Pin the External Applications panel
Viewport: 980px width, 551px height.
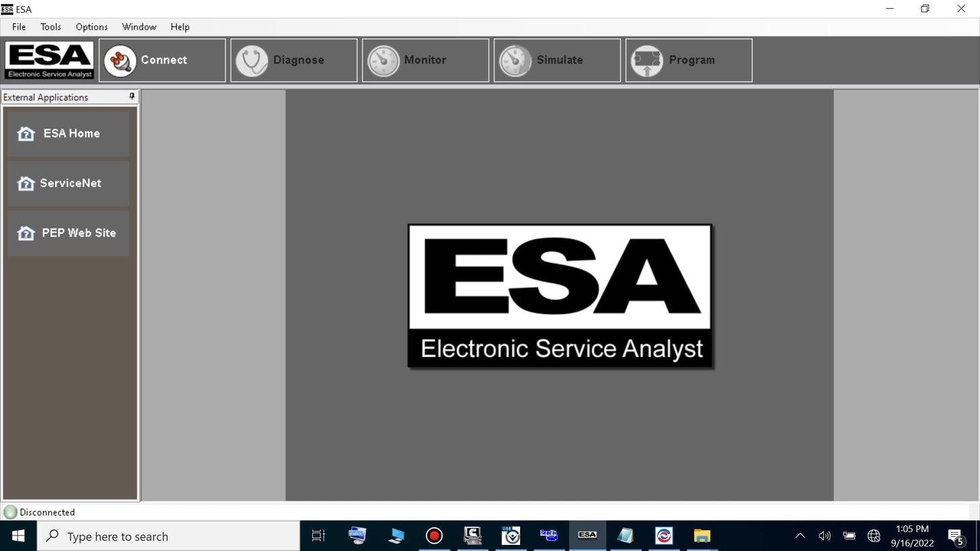click(x=132, y=97)
